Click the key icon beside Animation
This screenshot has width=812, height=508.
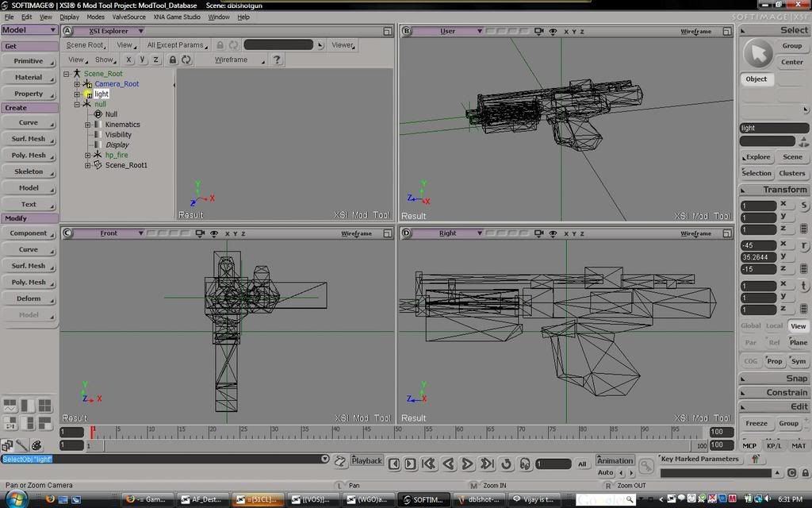(646, 466)
